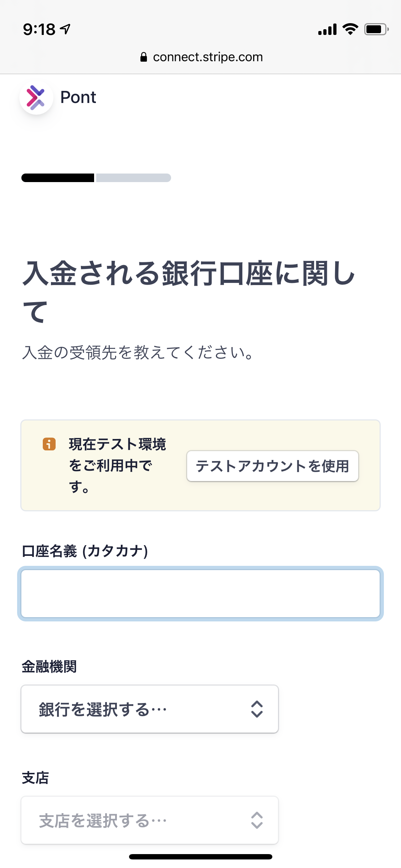Tap the gray unfilled progress bar segment
The height and width of the screenshot is (868, 401).
134,178
